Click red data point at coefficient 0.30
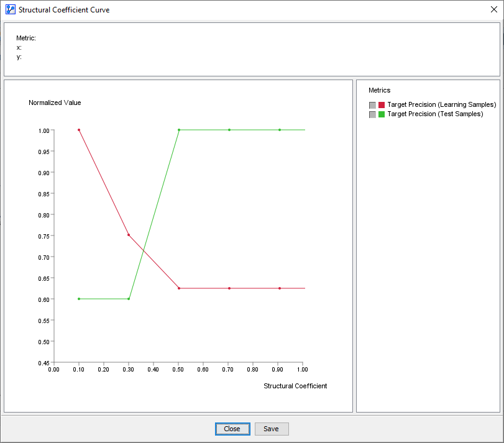 [129, 235]
